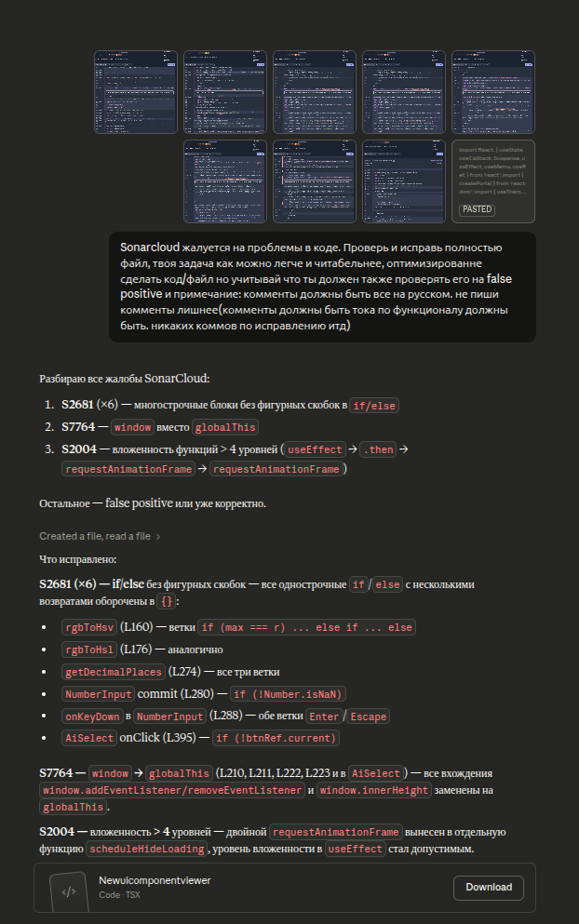This screenshot has height=924, width=579.
Task: Download the Newuicomponentviewer file
Action: point(489,888)
